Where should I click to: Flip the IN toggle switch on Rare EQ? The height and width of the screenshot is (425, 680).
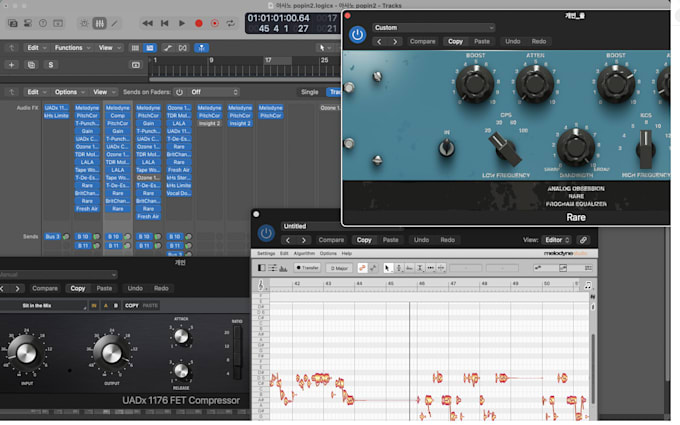click(446, 148)
